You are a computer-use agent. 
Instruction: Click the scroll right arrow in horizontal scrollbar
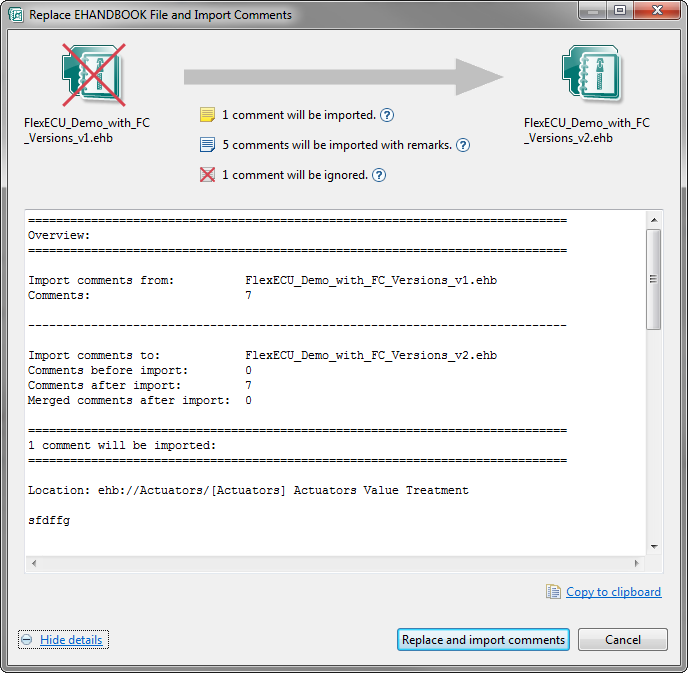[x=638, y=563]
